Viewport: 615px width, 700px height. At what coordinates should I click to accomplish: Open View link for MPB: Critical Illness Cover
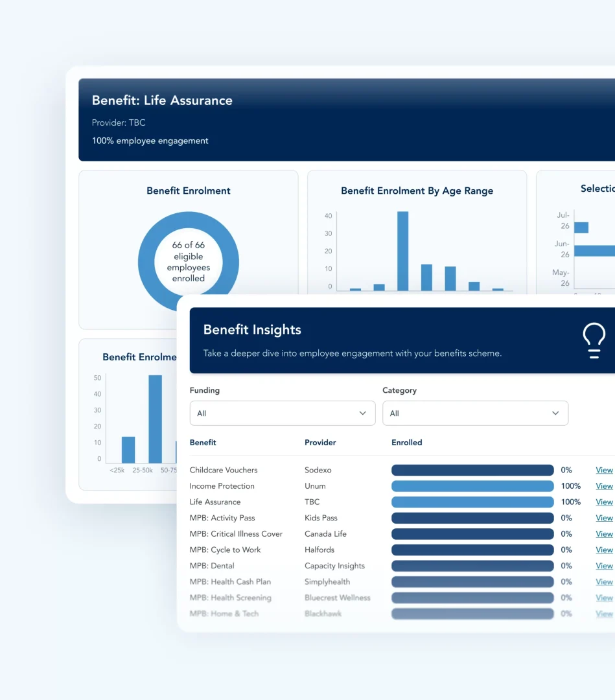pyautogui.click(x=604, y=534)
